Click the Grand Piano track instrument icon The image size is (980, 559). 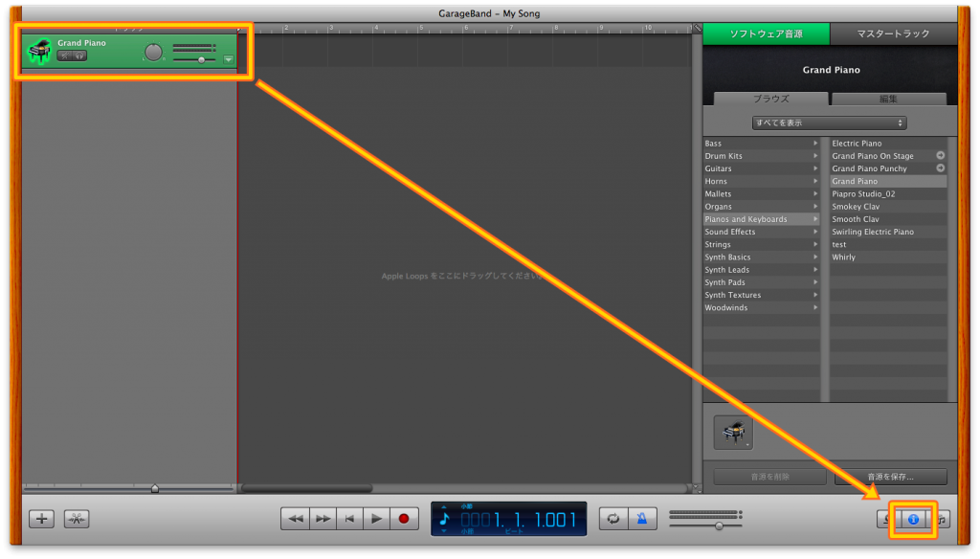pyautogui.click(x=39, y=52)
